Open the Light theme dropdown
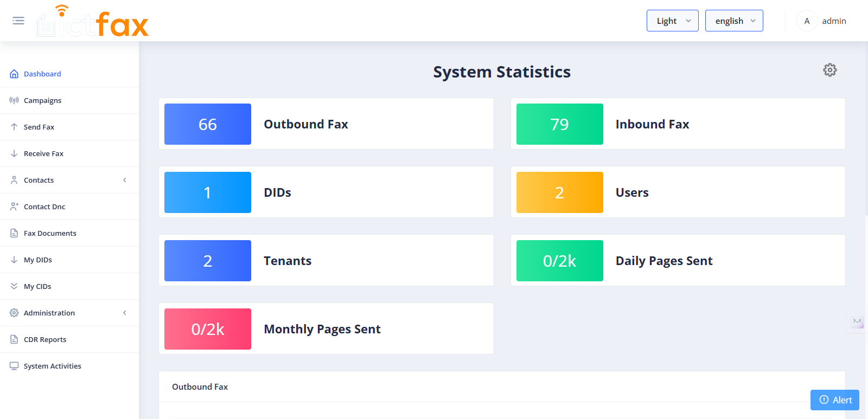 point(672,21)
